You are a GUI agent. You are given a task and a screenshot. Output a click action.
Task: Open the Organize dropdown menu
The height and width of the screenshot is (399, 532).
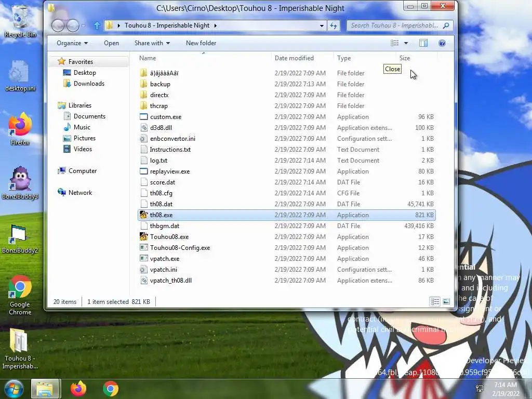click(x=72, y=43)
